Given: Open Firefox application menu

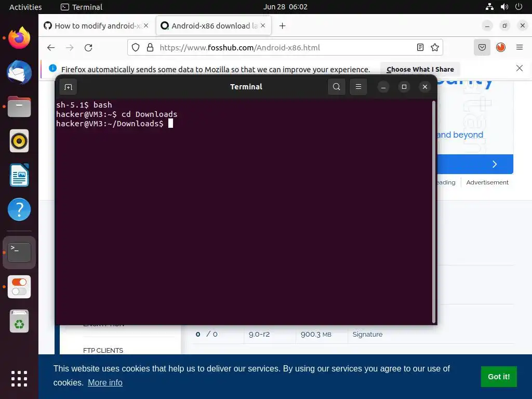Looking at the screenshot, I should 520,47.
